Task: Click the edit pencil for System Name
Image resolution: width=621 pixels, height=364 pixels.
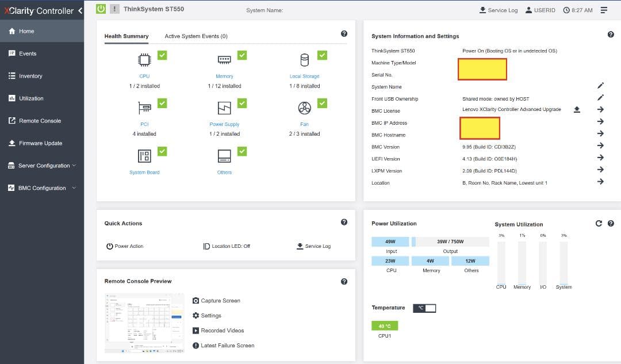Action: (x=600, y=86)
